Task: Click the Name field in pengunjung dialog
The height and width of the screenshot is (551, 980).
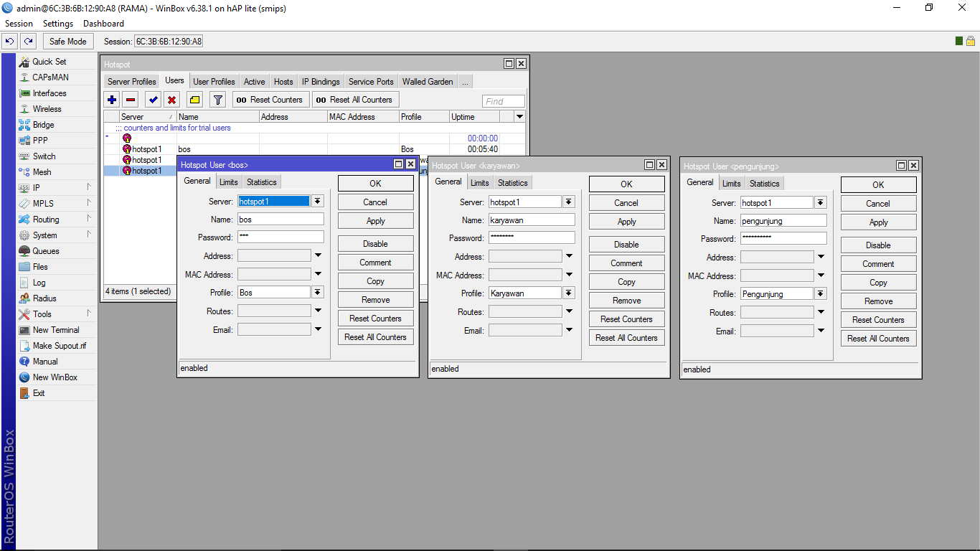Action: 783,221
